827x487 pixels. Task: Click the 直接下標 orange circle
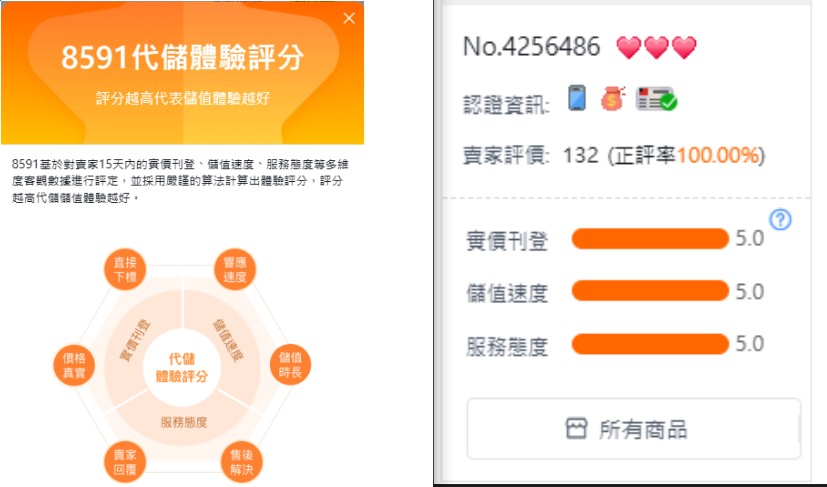click(125, 270)
